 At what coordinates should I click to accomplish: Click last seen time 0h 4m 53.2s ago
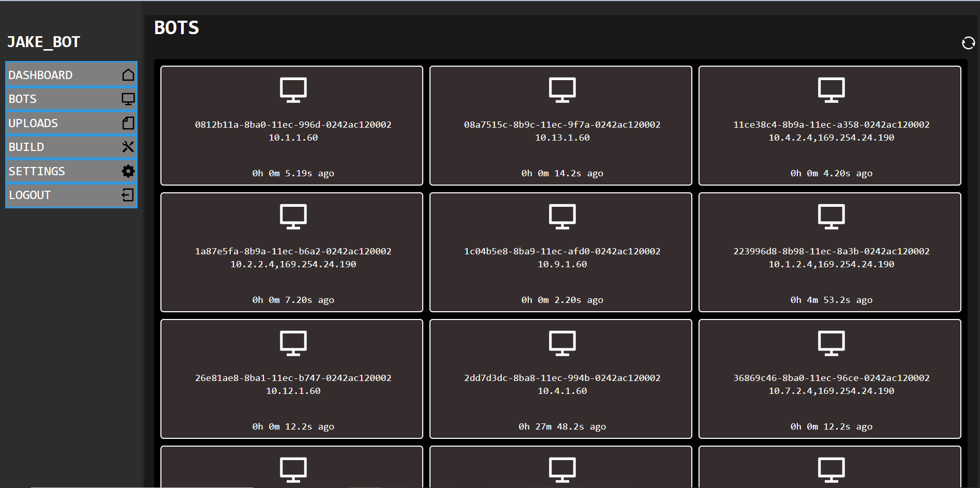(831, 300)
